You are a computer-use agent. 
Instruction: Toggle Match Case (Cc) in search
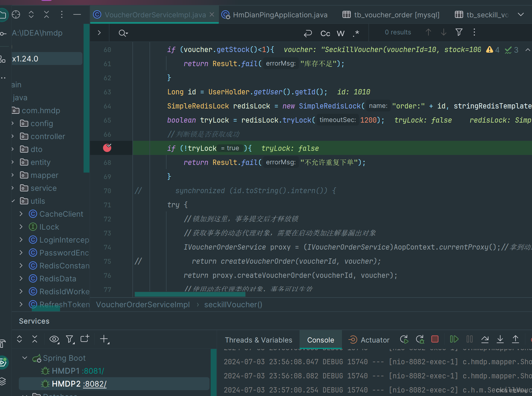point(325,33)
